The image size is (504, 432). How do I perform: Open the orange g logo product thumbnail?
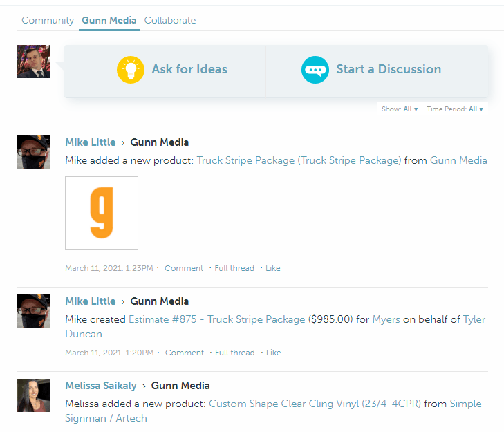(102, 213)
